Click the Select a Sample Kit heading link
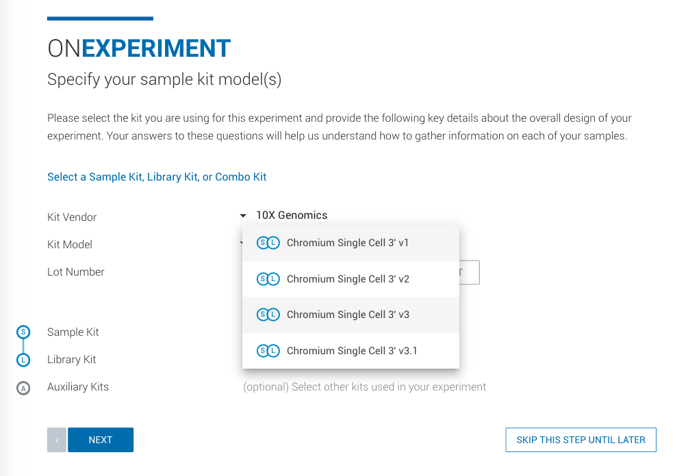Viewport: 688px width, 476px height. click(x=157, y=177)
